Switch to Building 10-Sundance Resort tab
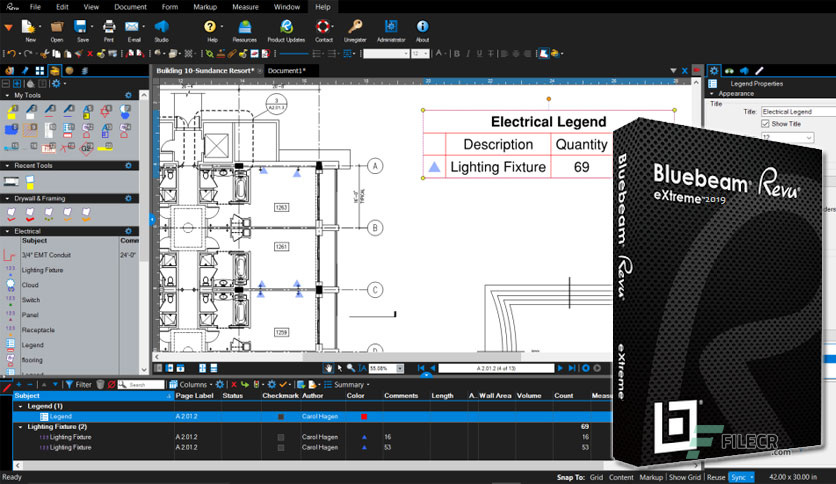The image size is (836, 484). (x=205, y=70)
